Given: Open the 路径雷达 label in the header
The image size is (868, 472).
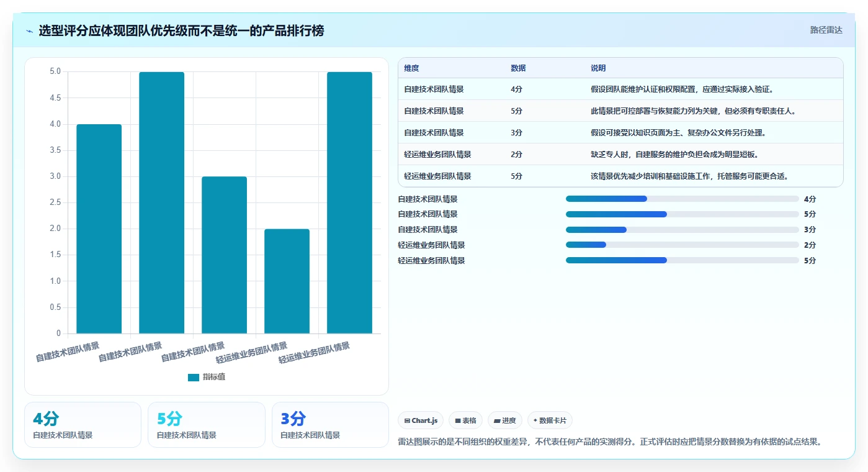Looking at the screenshot, I should coord(826,30).
